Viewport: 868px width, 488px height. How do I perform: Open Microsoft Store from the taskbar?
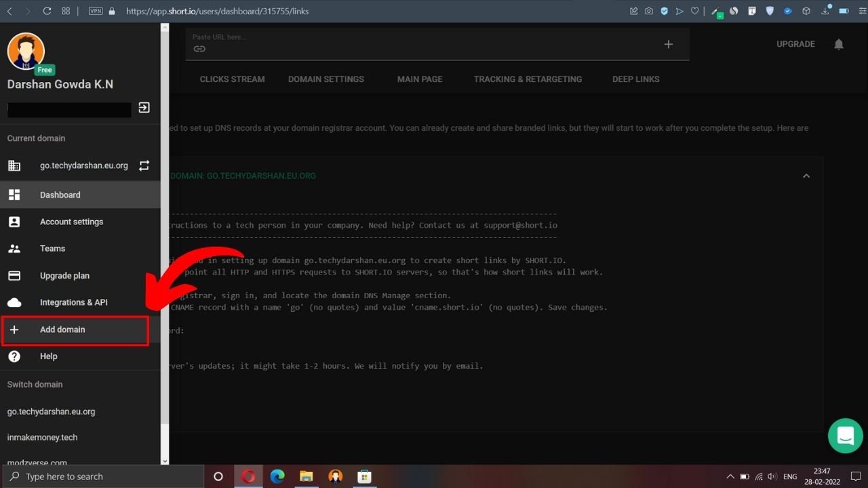point(364,476)
